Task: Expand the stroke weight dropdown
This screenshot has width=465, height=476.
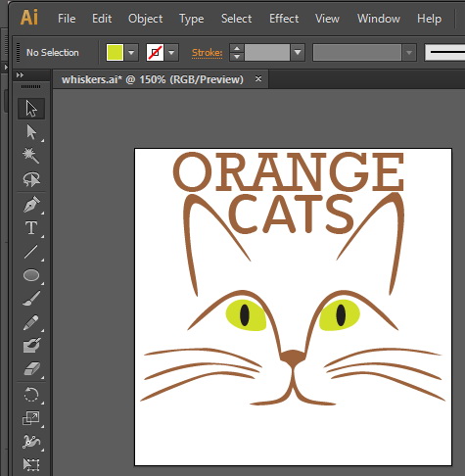Action: click(x=298, y=53)
